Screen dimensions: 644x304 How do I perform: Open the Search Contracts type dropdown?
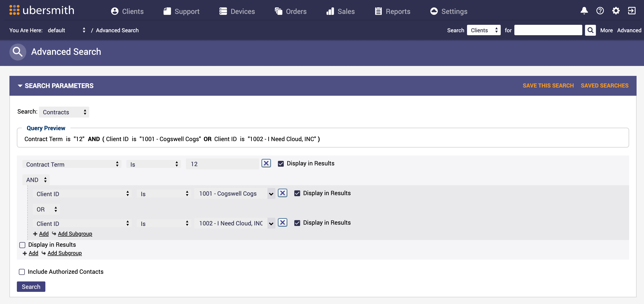pos(64,112)
